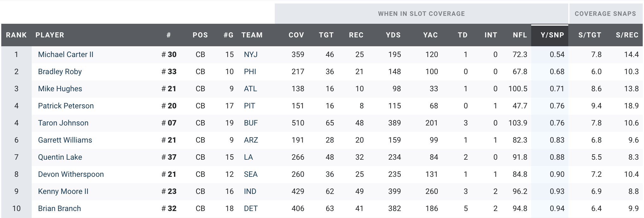The height and width of the screenshot is (218, 644).
Task: Select the Coverage Snaps group header
Action: pos(605,14)
